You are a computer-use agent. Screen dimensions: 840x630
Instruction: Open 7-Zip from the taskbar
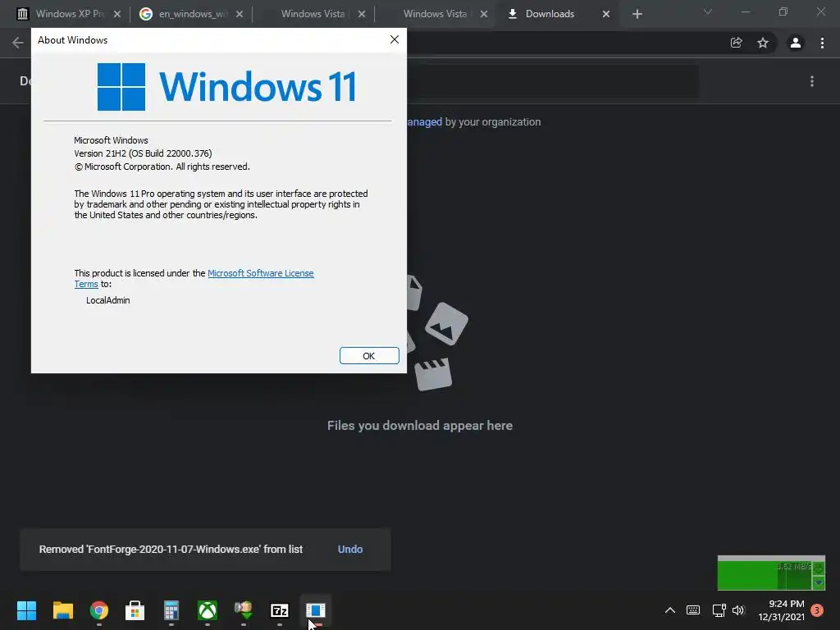[x=280, y=610]
